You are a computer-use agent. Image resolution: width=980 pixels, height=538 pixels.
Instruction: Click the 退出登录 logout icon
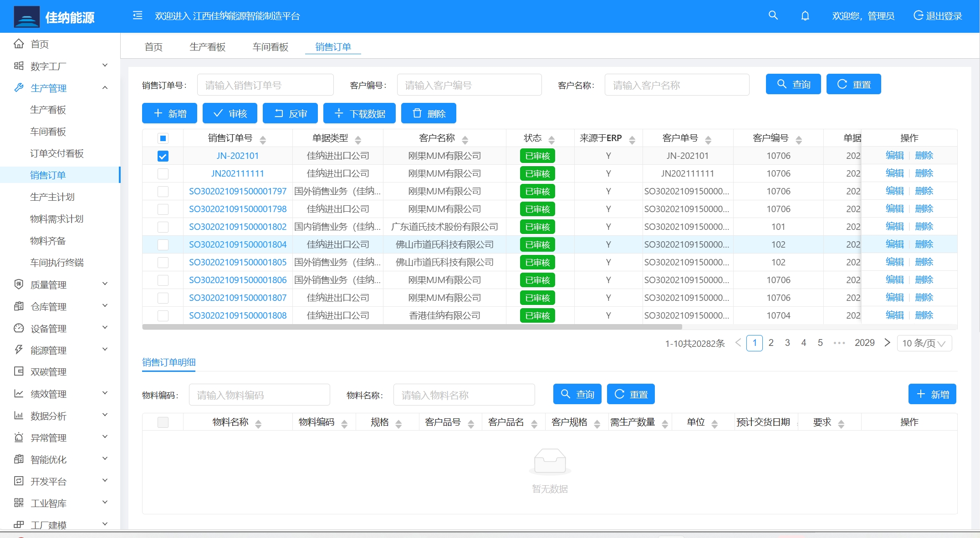click(x=919, y=15)
